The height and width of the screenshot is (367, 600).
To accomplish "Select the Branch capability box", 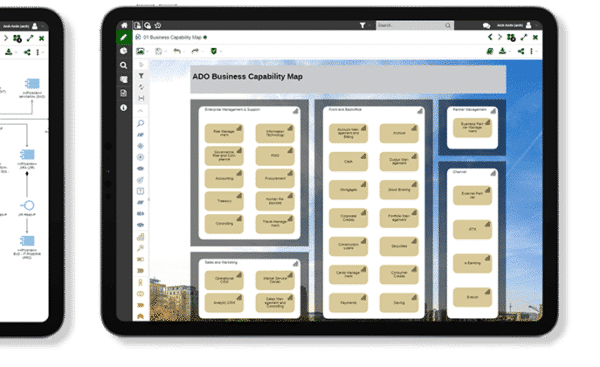I will click(473, 297).
